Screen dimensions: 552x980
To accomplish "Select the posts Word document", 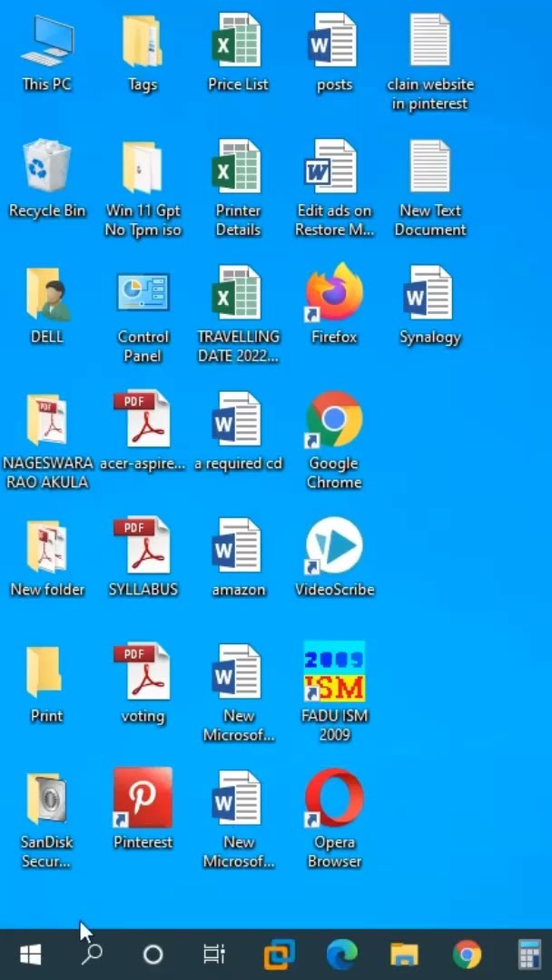I will (x=332, y=39).
